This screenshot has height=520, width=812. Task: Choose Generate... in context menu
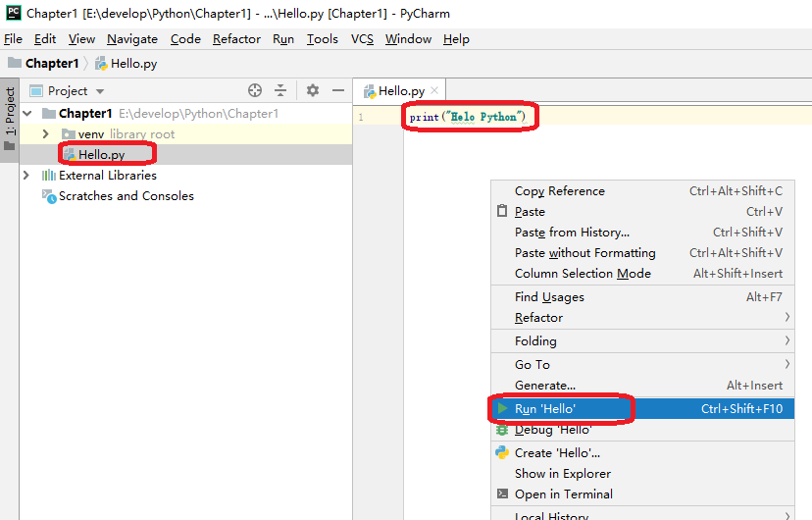point(642,386)
